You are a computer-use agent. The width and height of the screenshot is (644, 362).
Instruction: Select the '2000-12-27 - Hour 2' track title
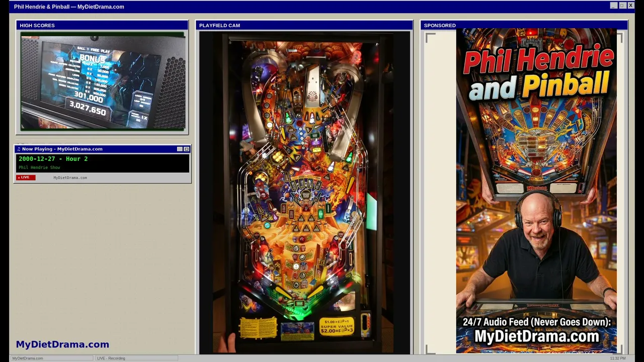coord(53,159)
